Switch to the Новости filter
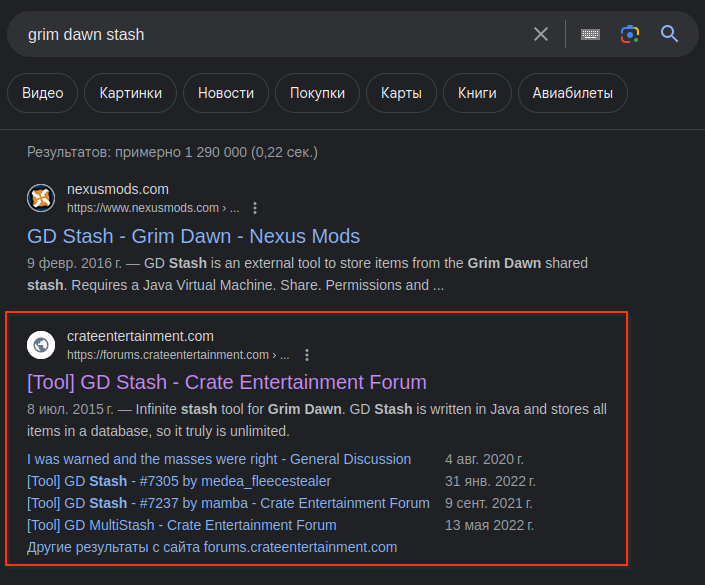This screenshot has height=585, width=705. tap(226, 93)
